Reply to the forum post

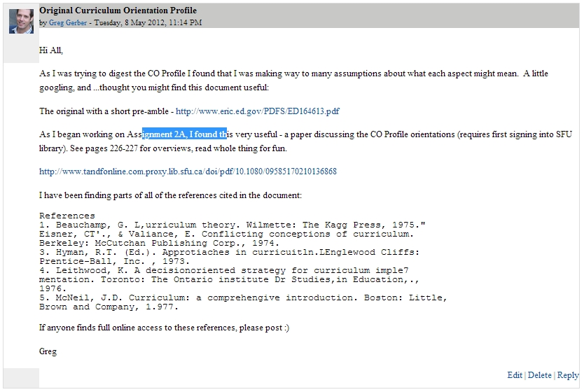(x=568, y=375)
